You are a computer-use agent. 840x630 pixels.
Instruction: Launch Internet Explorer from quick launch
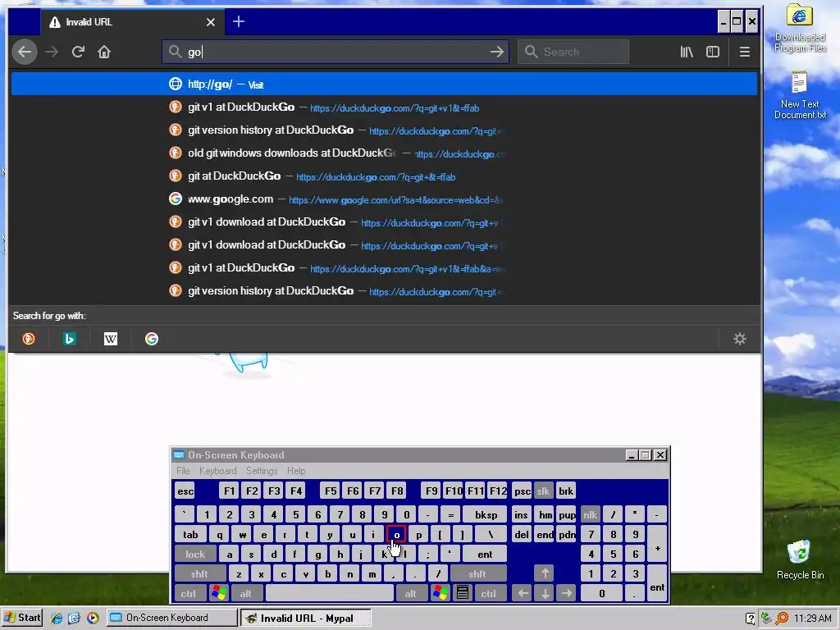coord(57,618)
